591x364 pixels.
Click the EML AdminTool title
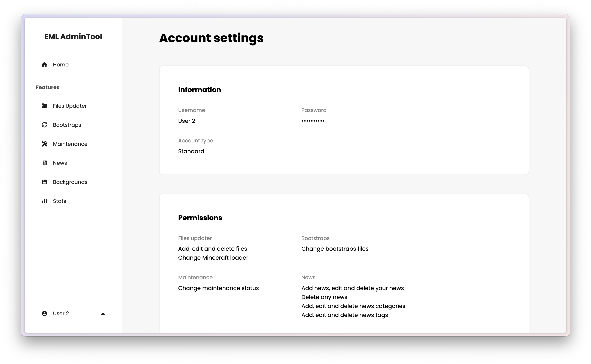coord(73,37)
